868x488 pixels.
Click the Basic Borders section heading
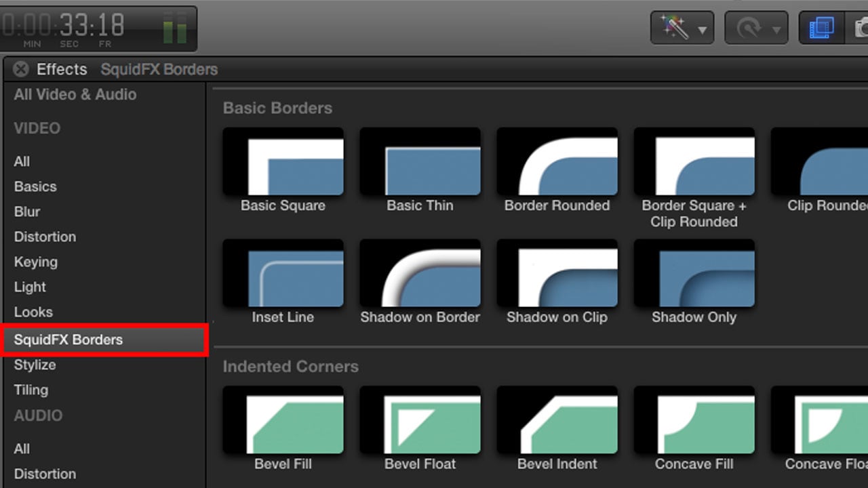pos(277,108)
